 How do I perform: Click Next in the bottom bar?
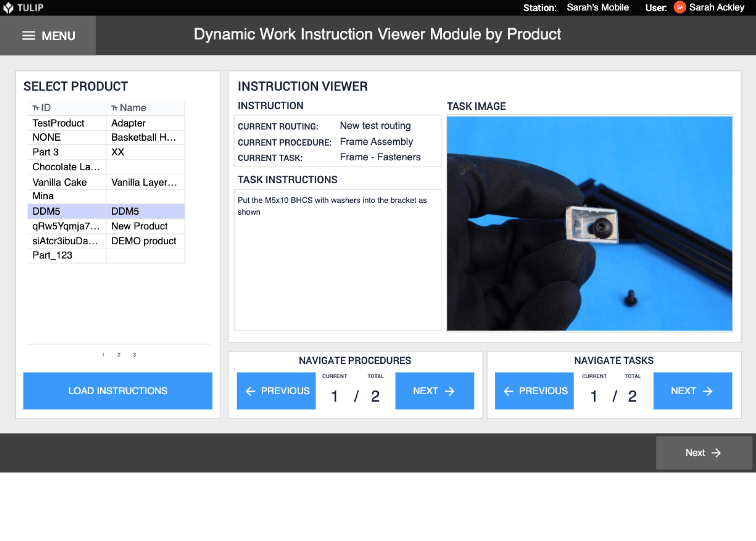click(703, 453)
